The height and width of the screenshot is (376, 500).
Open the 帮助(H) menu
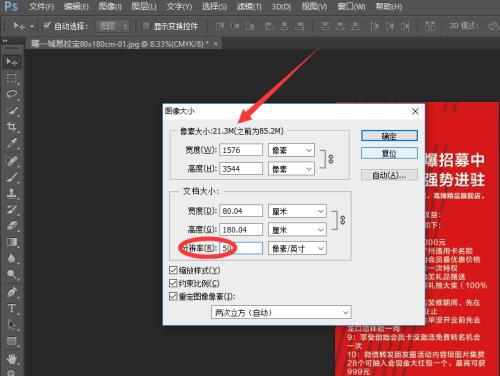click(x=389, y=6)
